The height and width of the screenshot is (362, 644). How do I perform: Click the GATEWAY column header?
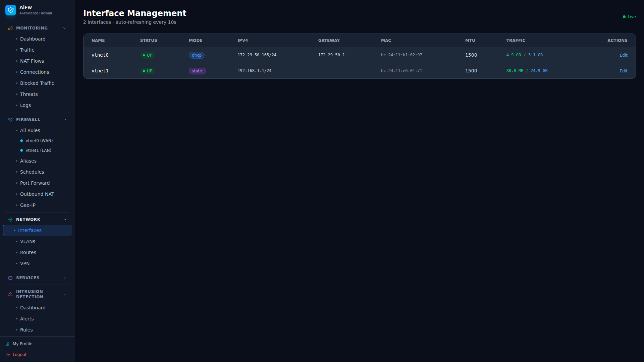click(x=329, y=41)
